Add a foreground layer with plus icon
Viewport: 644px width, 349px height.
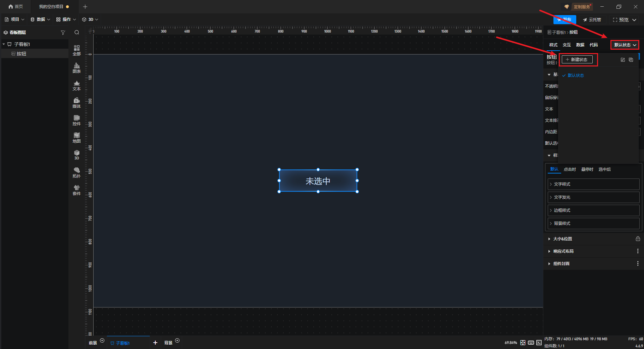pyautogui.click(x=102, y=341)
